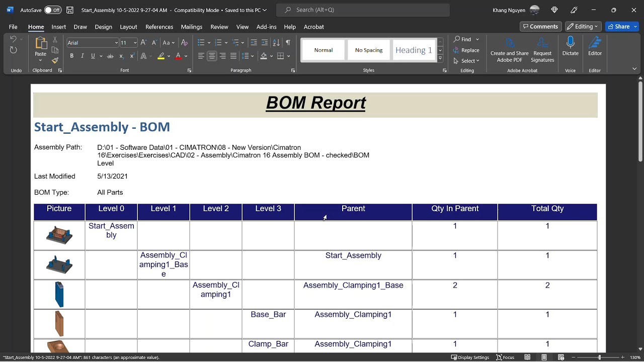Toggle AutoSave switch off/on

pos(53,10)
